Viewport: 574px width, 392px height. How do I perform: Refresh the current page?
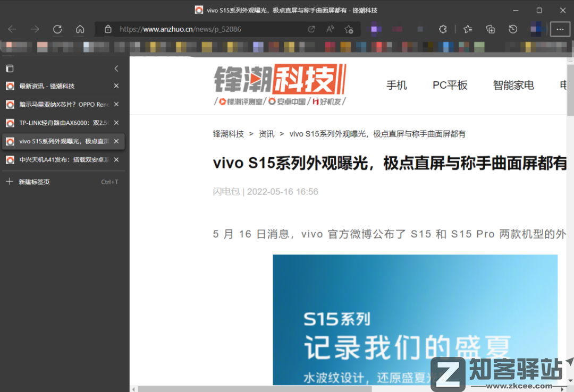(x=57, y=29)
